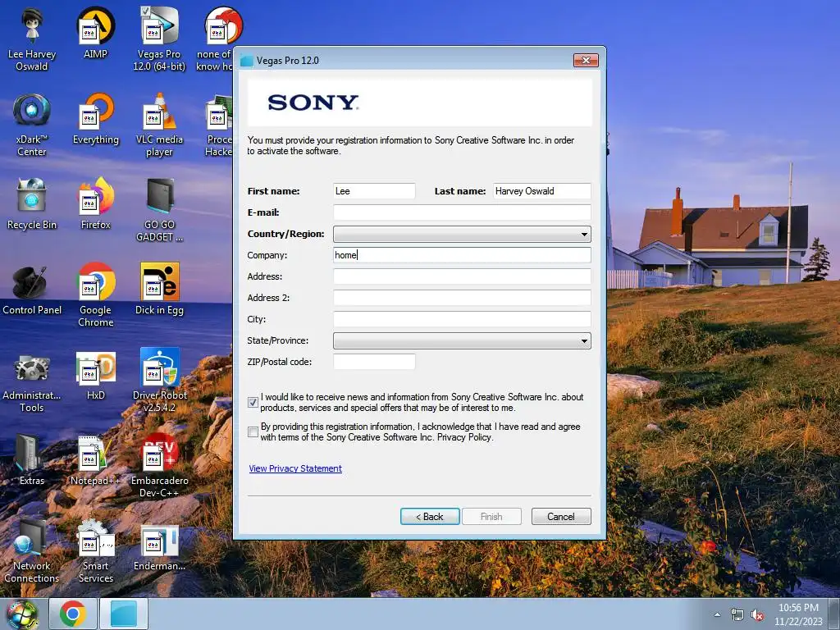Uncheck the receive news and information checkbox
Image resolution: width=840 pixels, height=630 pixels.
[x=253, y=402]
